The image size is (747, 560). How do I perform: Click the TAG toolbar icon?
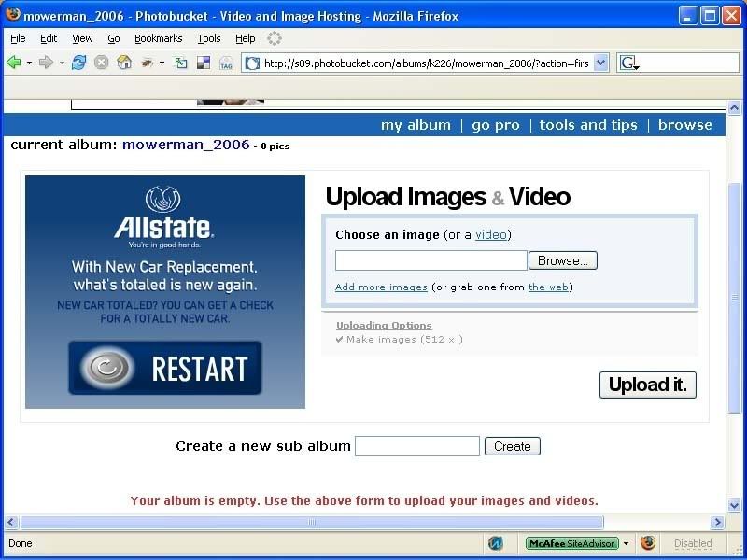226,63
